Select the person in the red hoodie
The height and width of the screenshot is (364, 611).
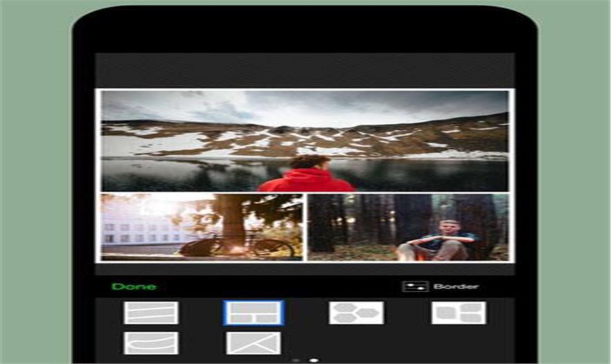[x=306, y=176]
